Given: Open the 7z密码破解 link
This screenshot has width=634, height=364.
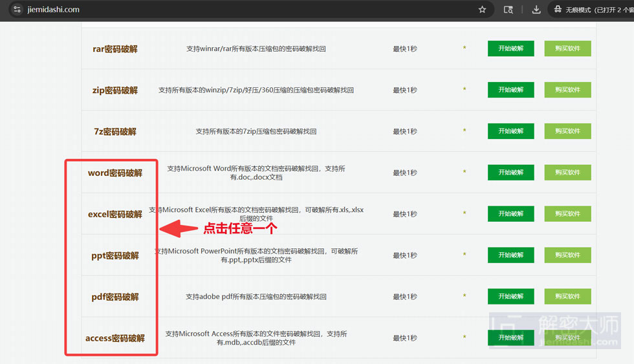Looking at the screenshot, I should 115,132.
